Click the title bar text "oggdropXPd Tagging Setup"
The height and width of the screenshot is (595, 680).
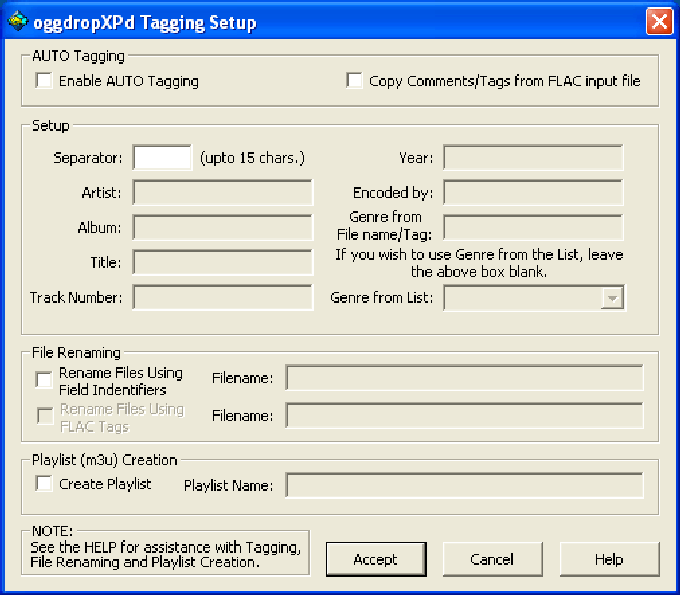coord(145,23)
